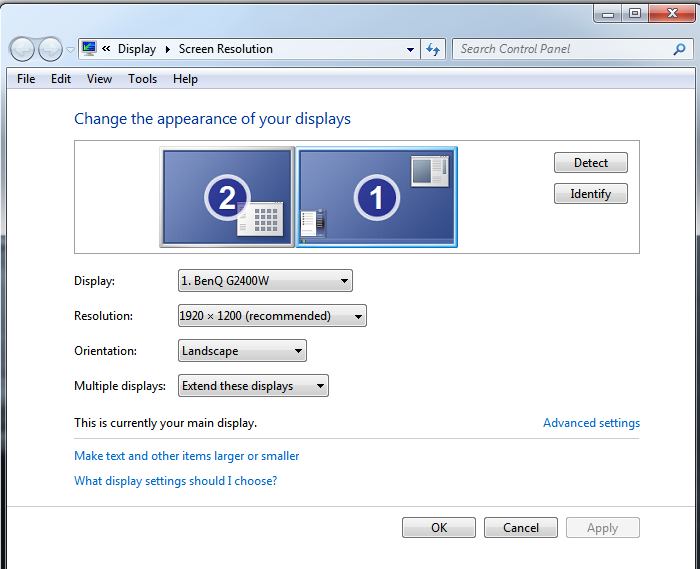Image resolution: width=700 pixels, height=569 pixels.
Task: Click the Back navigation arrow
Action: click(22, 49)
